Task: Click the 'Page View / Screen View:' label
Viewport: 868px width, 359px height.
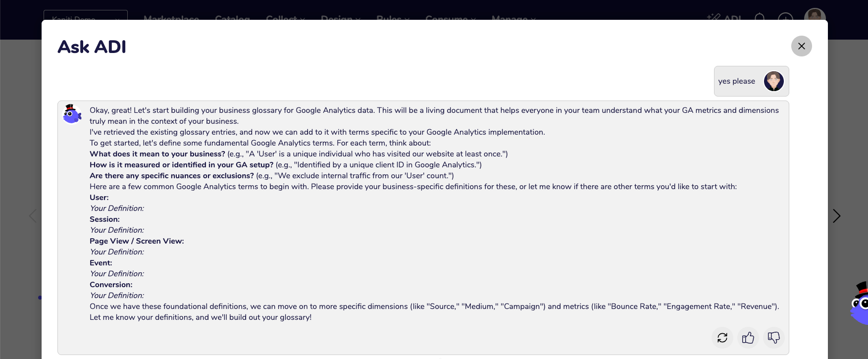Action: 137,241
